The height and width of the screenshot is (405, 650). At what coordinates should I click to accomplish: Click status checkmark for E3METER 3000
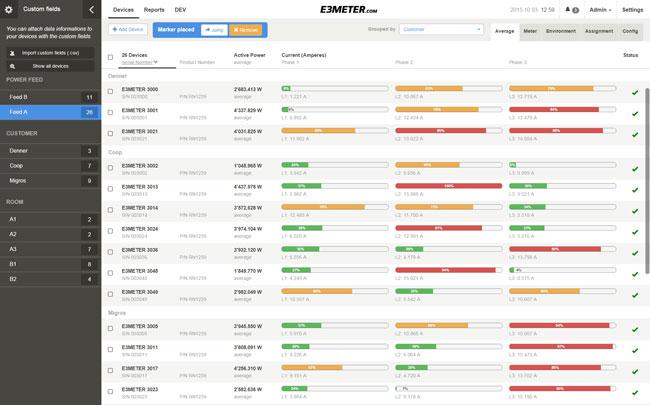[x=635, y=93]
